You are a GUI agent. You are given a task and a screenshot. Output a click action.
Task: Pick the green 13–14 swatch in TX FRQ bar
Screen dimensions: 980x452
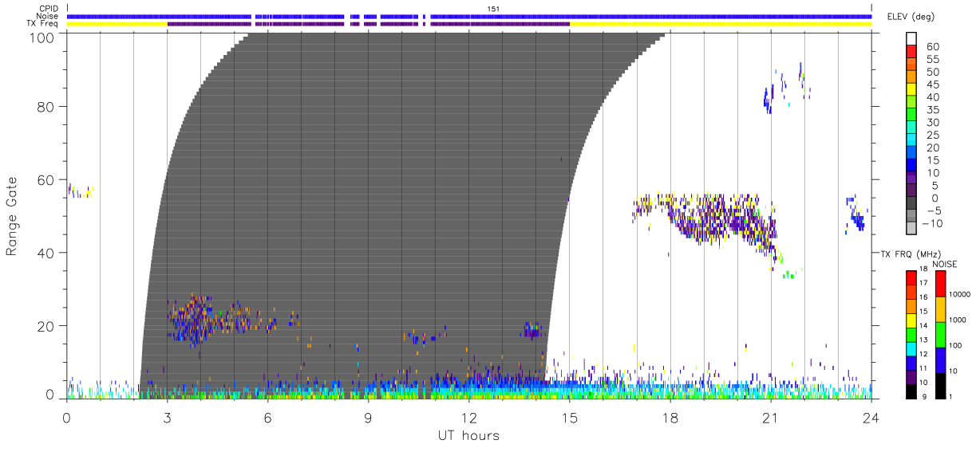click(911, 335)
